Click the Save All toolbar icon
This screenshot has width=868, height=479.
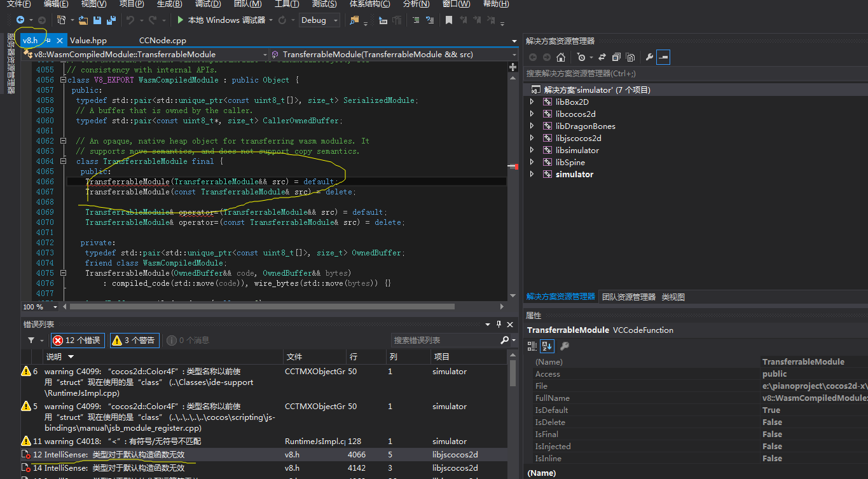[x=111, y=20]
